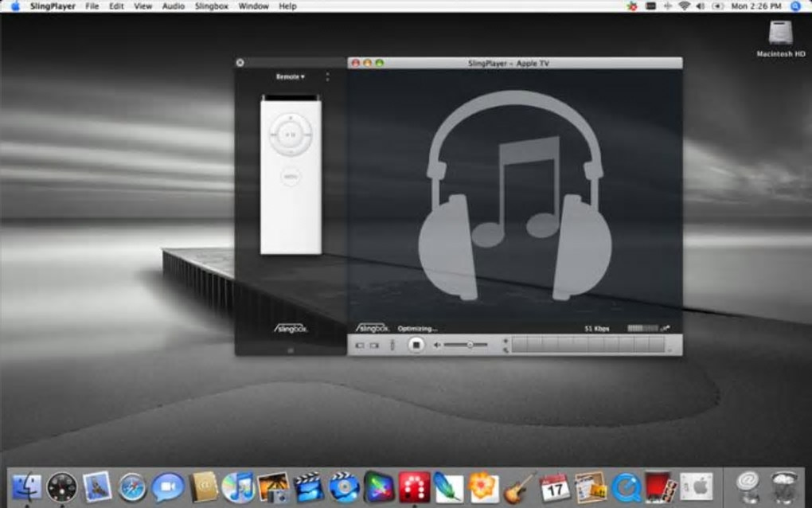The height and width of the screenshot is (508, 812).
Task: Open the Trash in the Dock
Action: (783, 487)
